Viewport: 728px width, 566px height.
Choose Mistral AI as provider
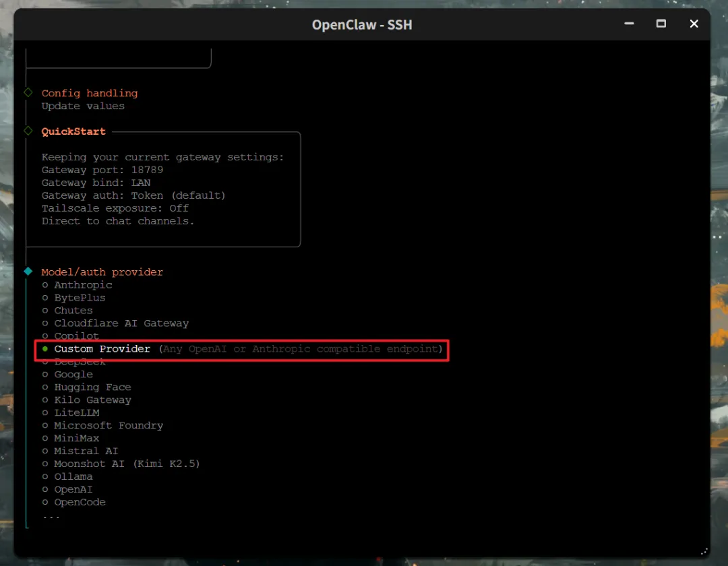pos(80,451)
